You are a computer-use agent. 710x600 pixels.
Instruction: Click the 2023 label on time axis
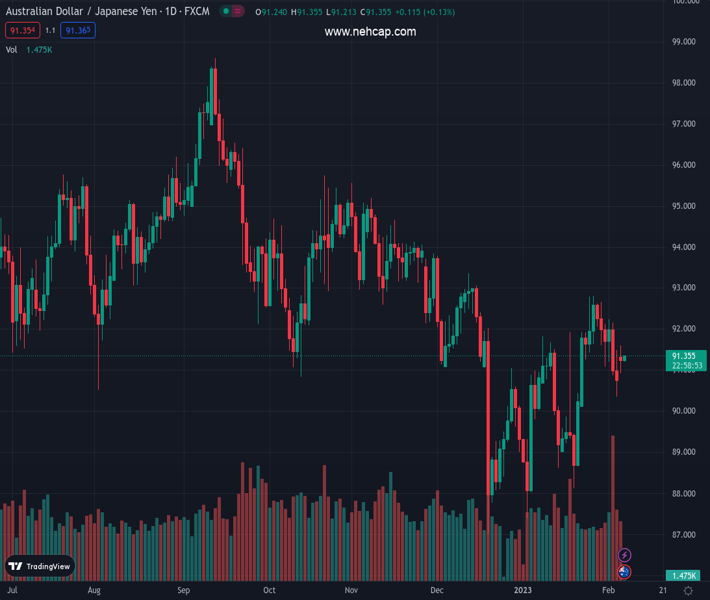coord(524,591)
